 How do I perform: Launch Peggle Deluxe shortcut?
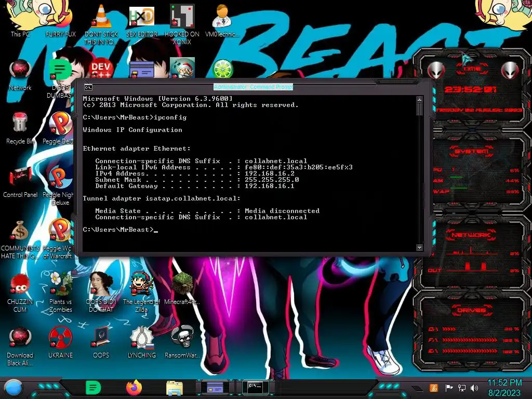[60, 128]
